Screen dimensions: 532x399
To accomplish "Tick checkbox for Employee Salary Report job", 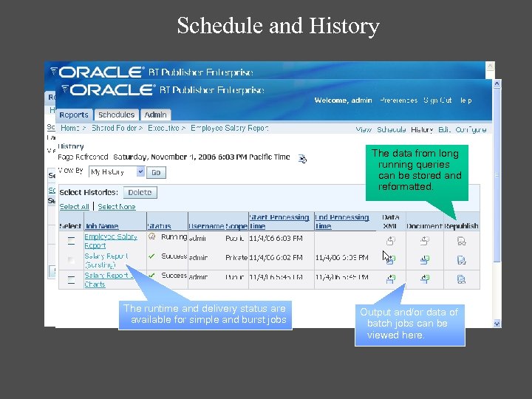I will pos(71,241).
